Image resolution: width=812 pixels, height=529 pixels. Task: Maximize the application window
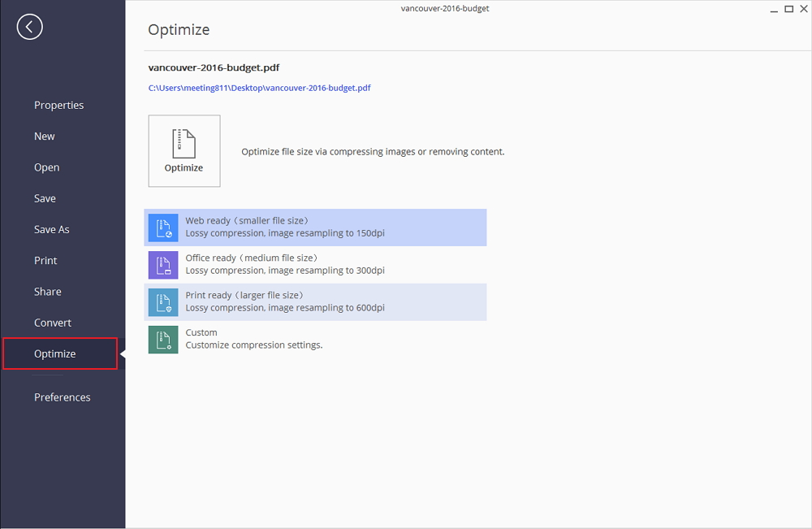(789, 9)
